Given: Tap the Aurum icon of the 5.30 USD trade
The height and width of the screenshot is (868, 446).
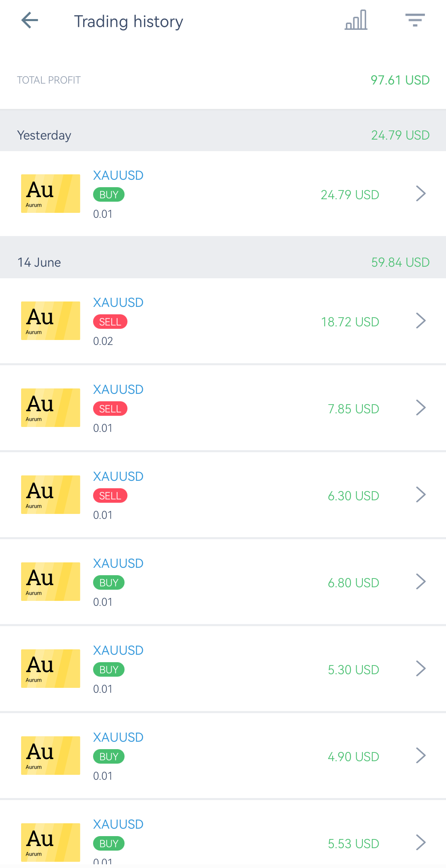Looking at the screenshot, I should coord(50,668).
